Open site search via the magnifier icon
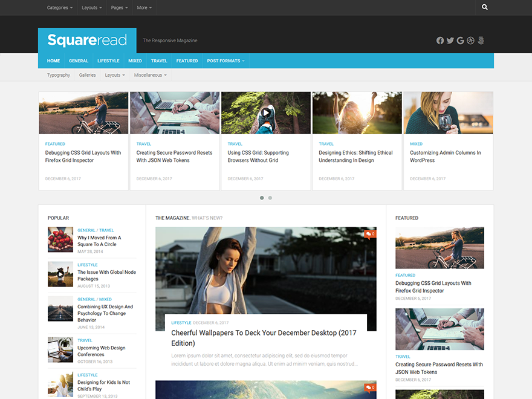532x399 pixels. pyautogui.click(x=484, y=7)
